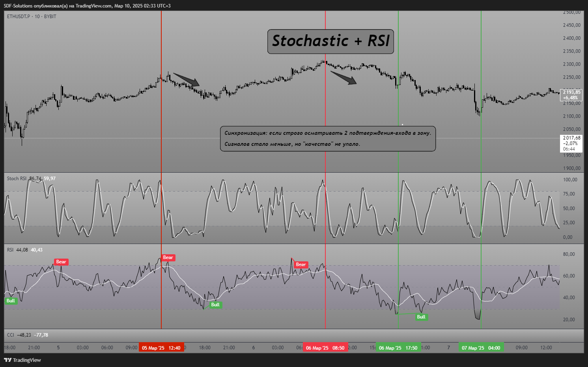Select the Stoch RSI indicator legend

[x=31, y=179]
